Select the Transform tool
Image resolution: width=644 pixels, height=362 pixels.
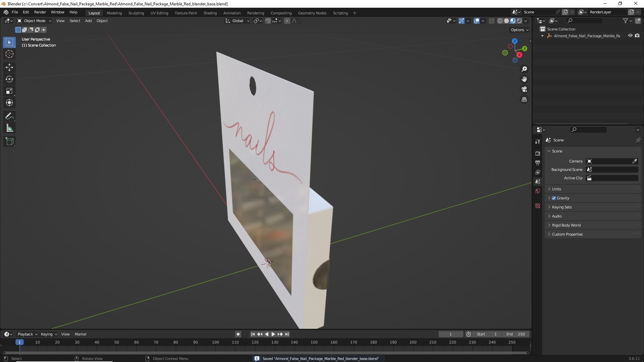coord(9,103)
